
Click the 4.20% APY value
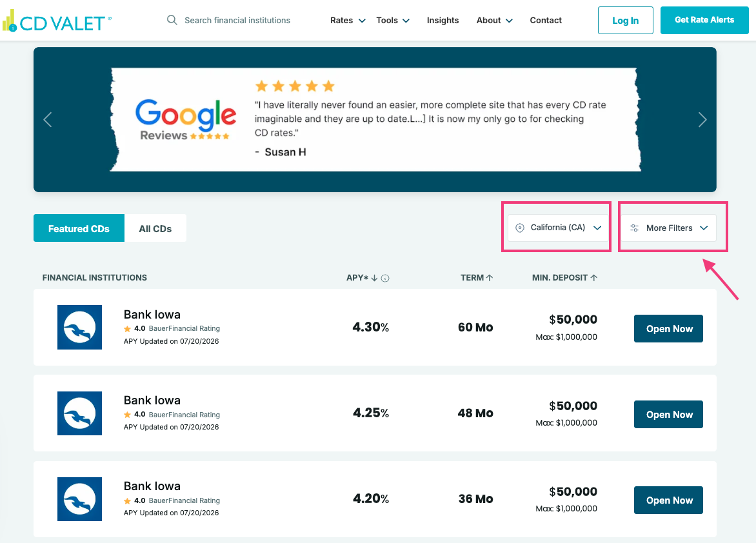[x=370, y=499]
